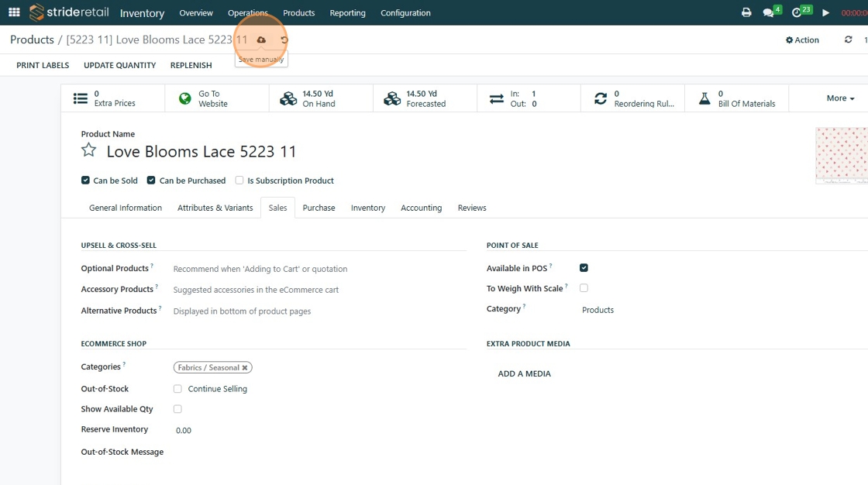Open the Alternative Products selection field
Viewport: 868px width, 485px height.
coord(319,311)
